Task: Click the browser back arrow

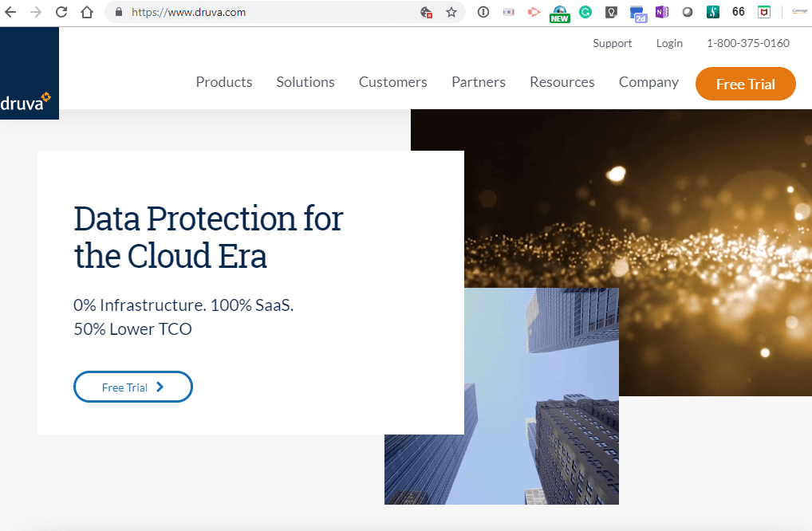Action: pos(10,12)
